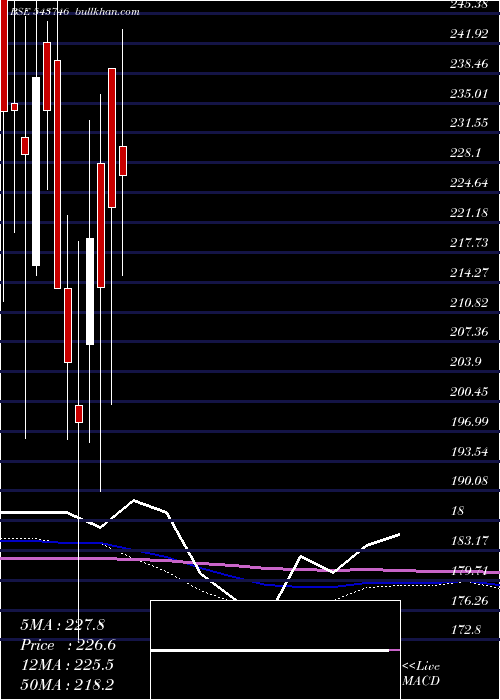
Task: Click the 214.27 price axis label
Action: click(x=469, y=273)
